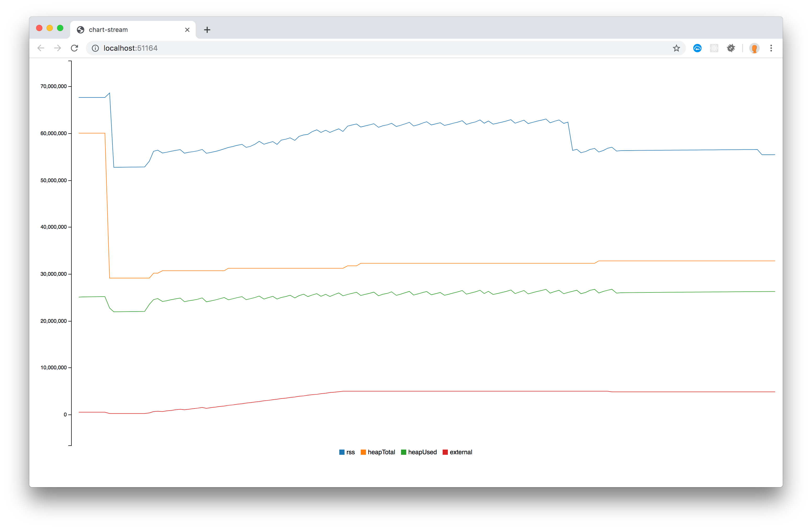Go back to the previous page
This screenshot has width=812, height=529.
(x=41, y=48)
